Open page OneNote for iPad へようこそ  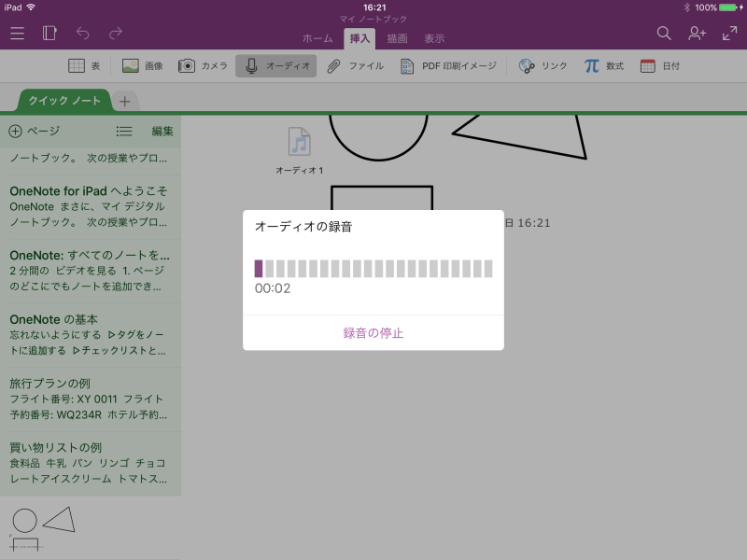(x=90, y=206)
